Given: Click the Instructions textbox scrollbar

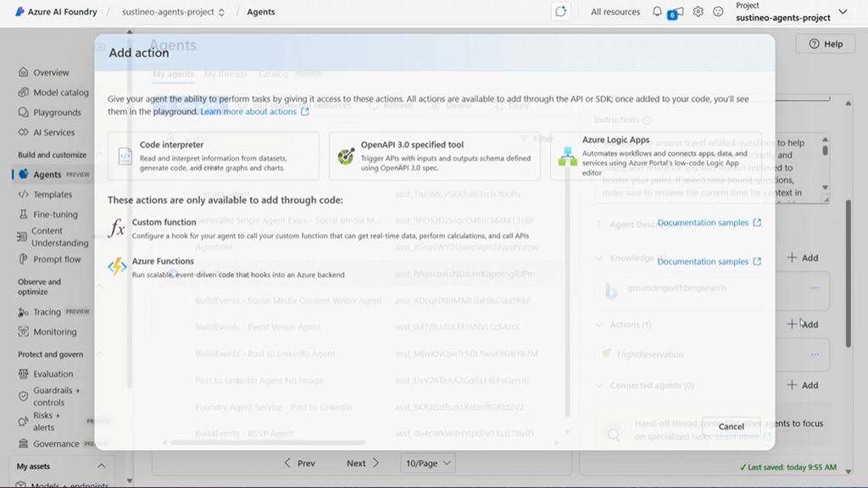Looking at the screenshot, I should [826, 149].
